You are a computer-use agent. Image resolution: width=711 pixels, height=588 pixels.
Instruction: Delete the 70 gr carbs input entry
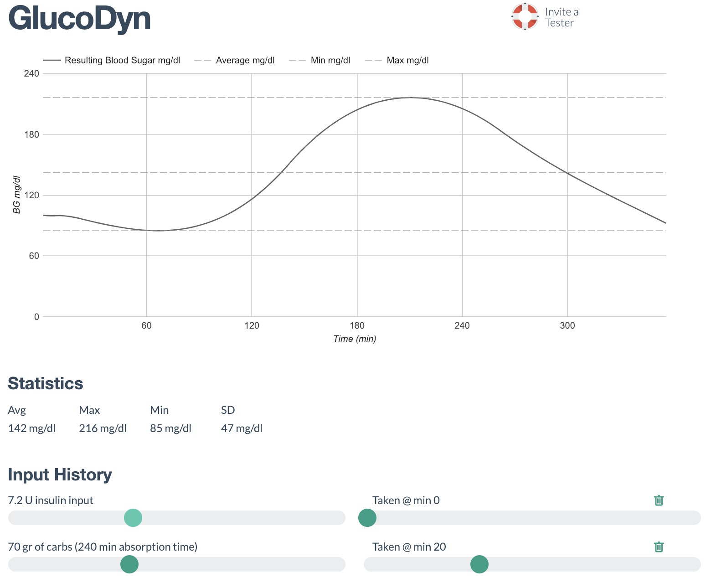pyautogui.click(x=659, y=547)
